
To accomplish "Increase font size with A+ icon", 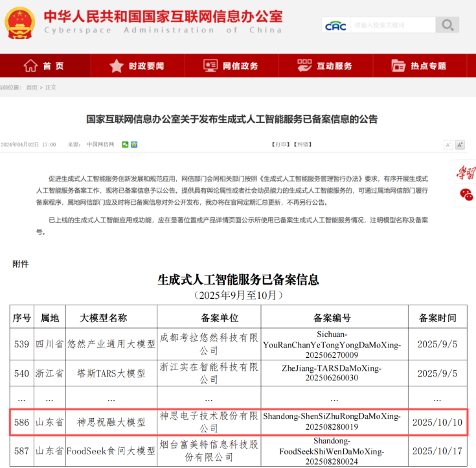I will point(460,145).
